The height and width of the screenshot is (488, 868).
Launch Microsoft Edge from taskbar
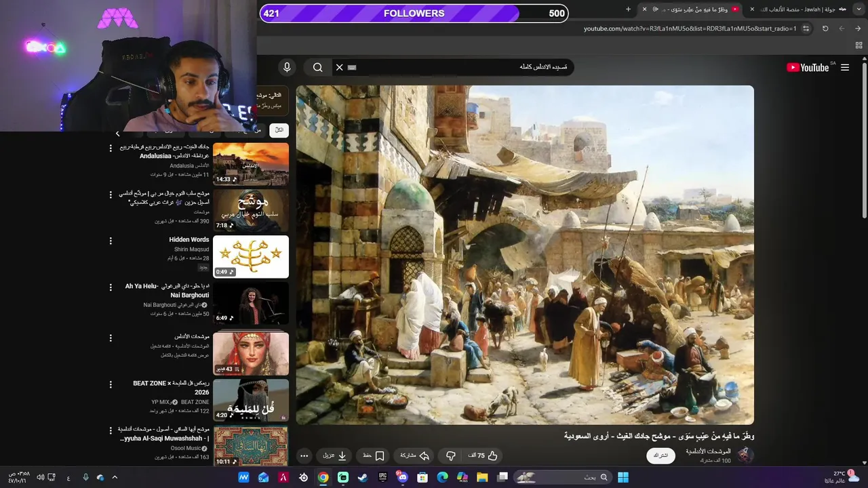[x=442, y=477]
